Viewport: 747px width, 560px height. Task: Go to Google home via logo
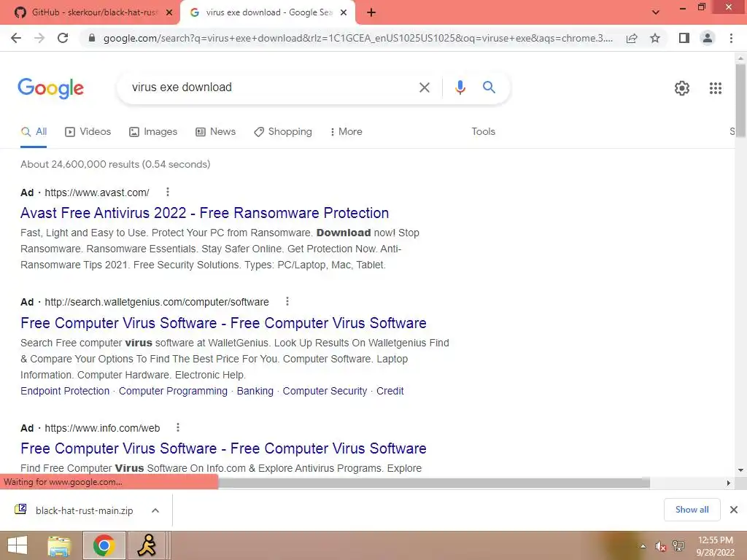(x=50, y=88)
